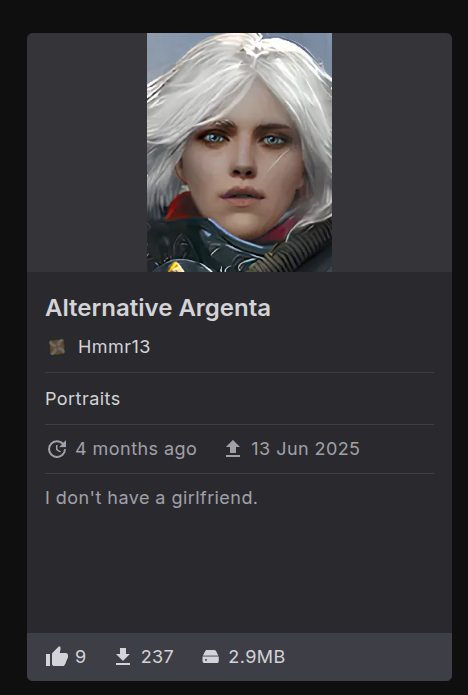
Task: Click the dark area left of portrait
Action: (x=87, y=152)
